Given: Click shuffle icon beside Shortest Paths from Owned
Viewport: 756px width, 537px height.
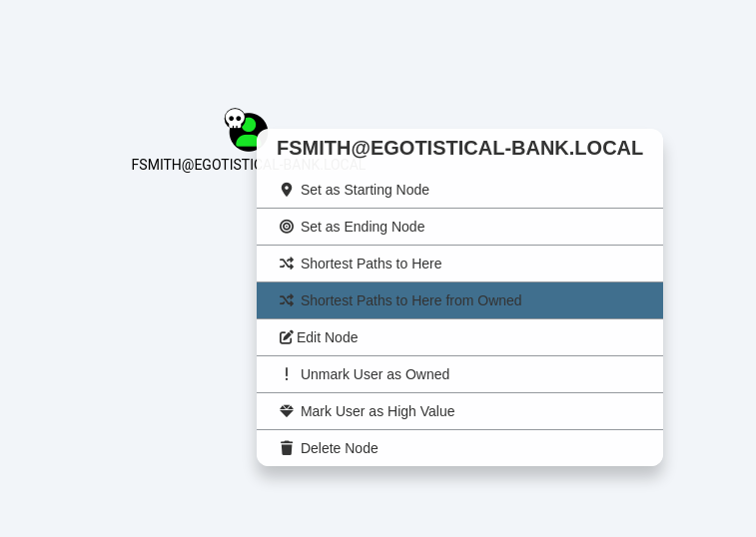Looking at the screenshot, I should 287,300.
